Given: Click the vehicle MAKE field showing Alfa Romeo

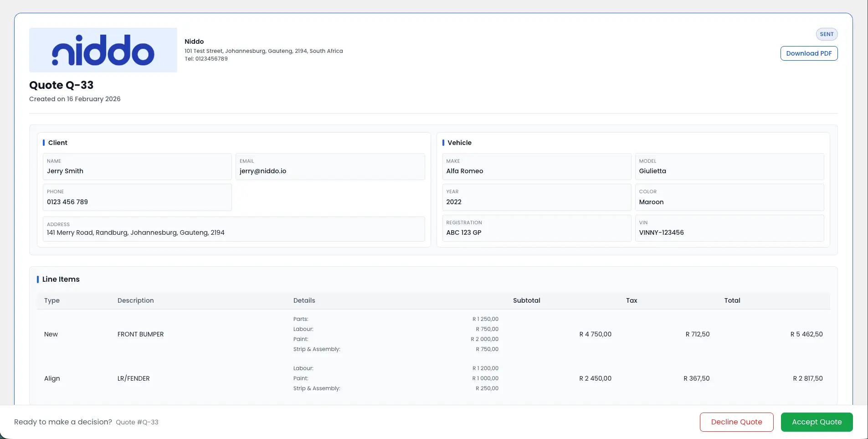Looking at the screenshot, I should pos(536,167).
